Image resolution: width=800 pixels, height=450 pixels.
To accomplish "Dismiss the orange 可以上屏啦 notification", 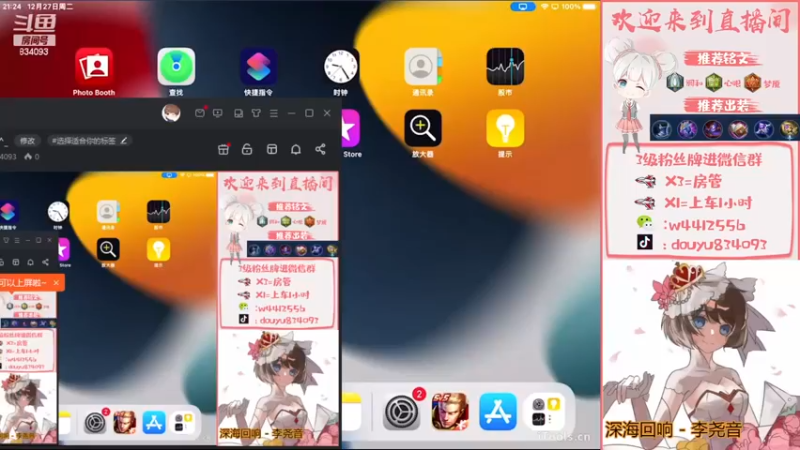I will tap(56, 283).
